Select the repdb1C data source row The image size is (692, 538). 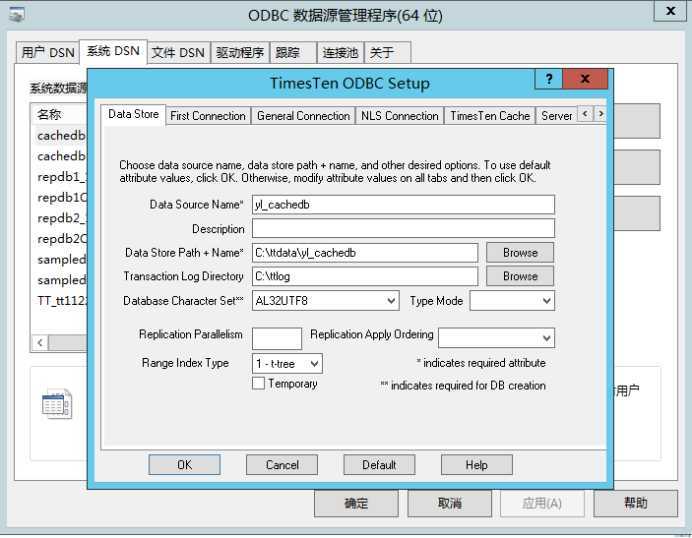click(x=60, y=197)
